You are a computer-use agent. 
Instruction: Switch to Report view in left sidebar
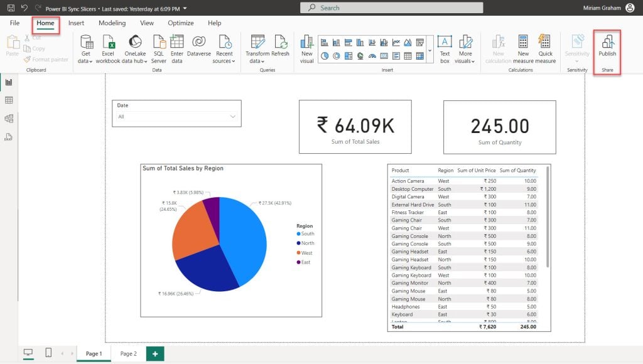9,82
